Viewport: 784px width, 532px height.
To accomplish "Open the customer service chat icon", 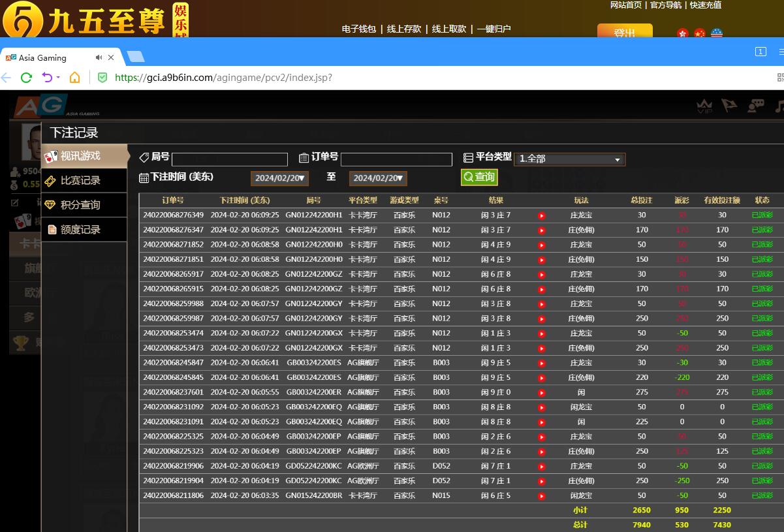I will (x=756, y=105).
